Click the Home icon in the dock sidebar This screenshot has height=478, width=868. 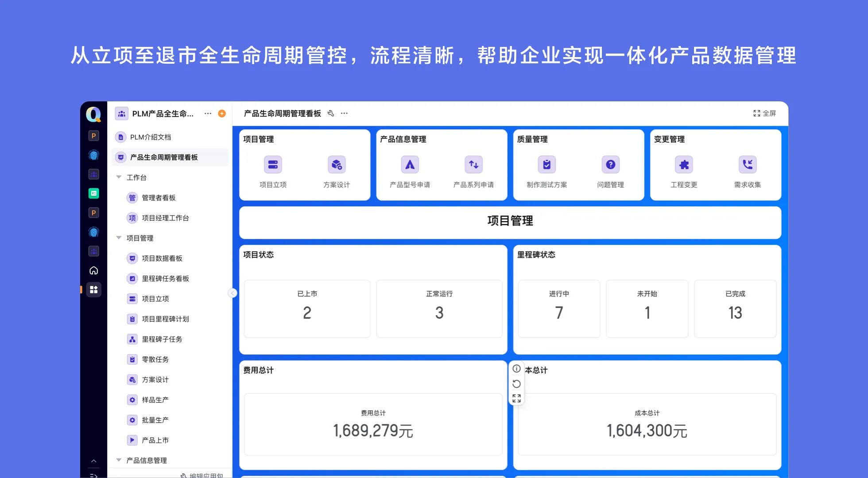94,270
